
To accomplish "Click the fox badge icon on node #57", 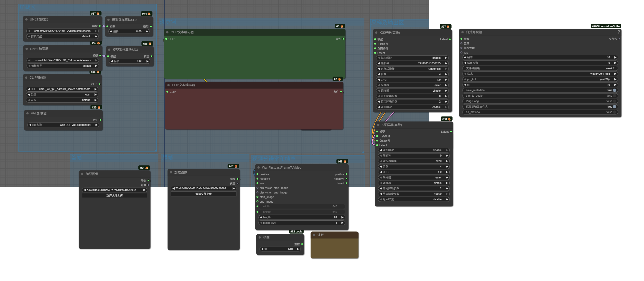I will point(448,26).
